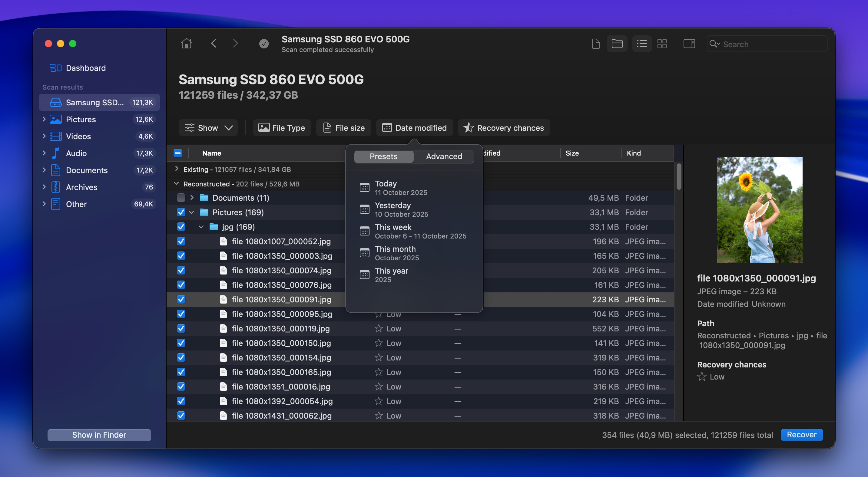Select the Audio category music note icon
This screenshot has width=868, height=477.
56,153
